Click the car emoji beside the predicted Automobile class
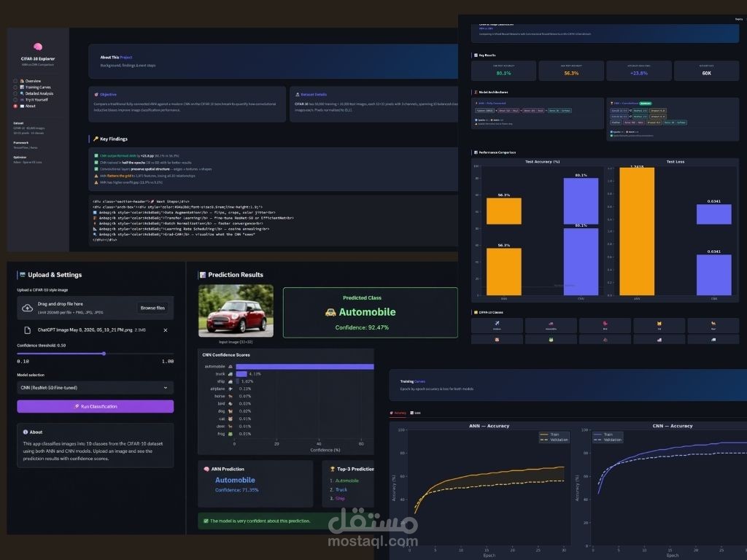Viewport: 747px width, 560px height. 330,312
